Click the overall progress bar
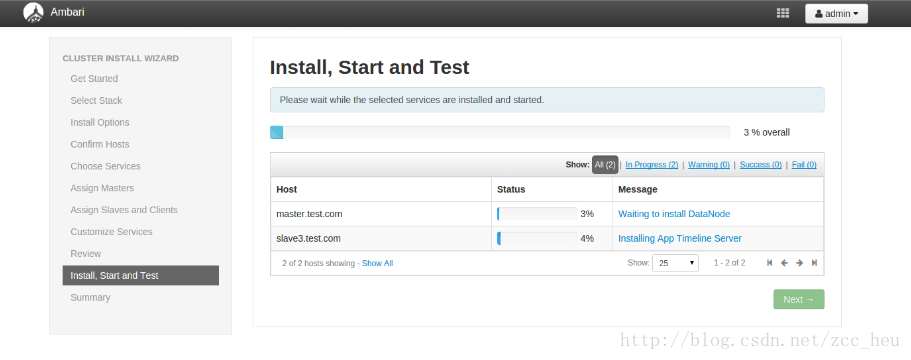Image resolution: width=911 pixels, height=360 pixels. (x=500, y=132)
